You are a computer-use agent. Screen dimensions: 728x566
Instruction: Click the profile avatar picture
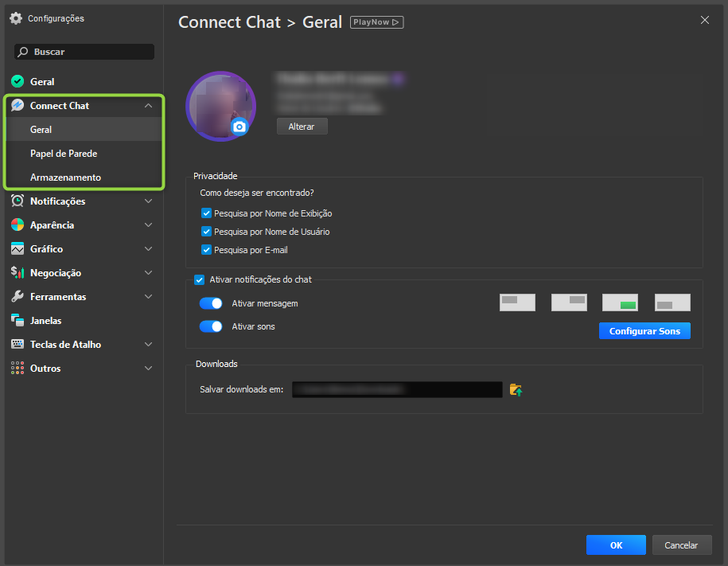220,106
